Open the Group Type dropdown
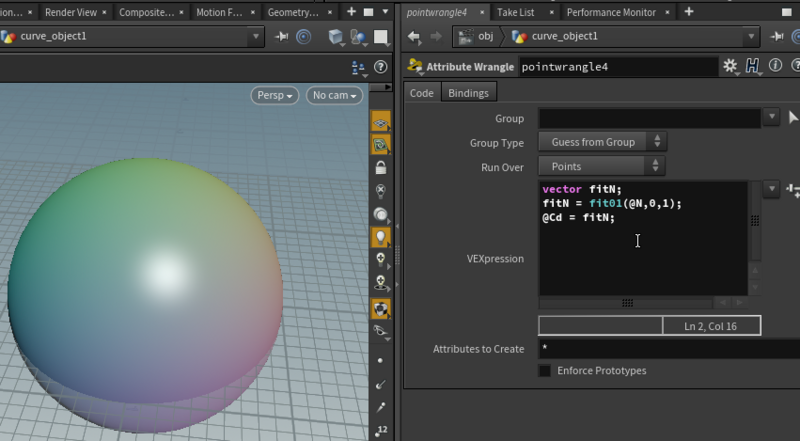Viewport: 800px width, 441px height. pyautogui.click(x=602, y=142)
